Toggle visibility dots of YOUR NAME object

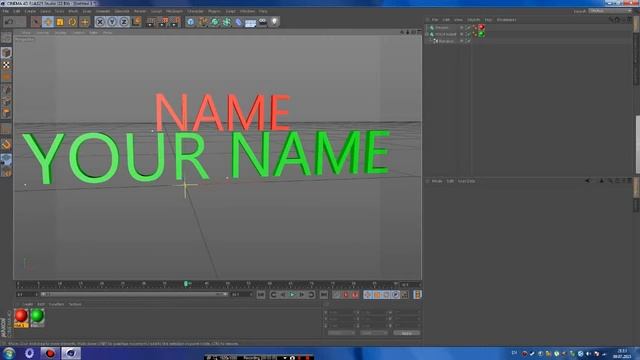[462, 34]
